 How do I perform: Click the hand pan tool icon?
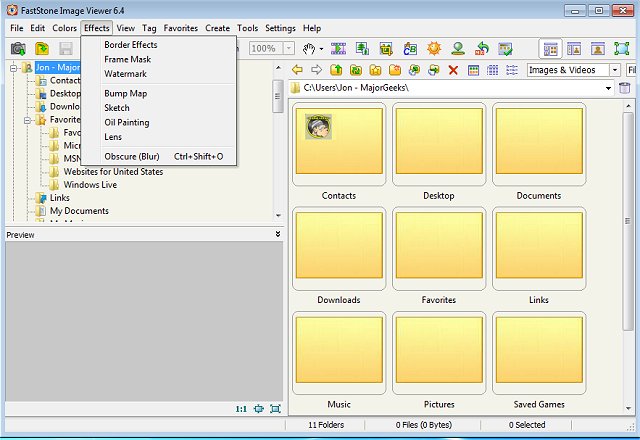coord(310,48)
